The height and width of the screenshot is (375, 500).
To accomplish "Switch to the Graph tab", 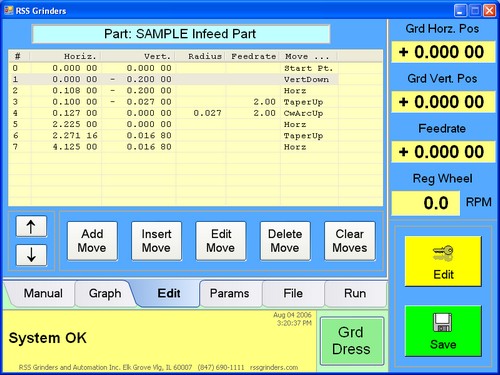I will coord(105,293).
